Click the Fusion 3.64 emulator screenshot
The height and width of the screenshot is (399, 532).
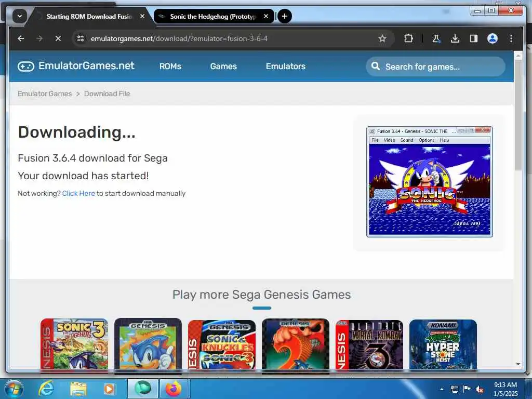pyautogui.click(x=430, y=181)
